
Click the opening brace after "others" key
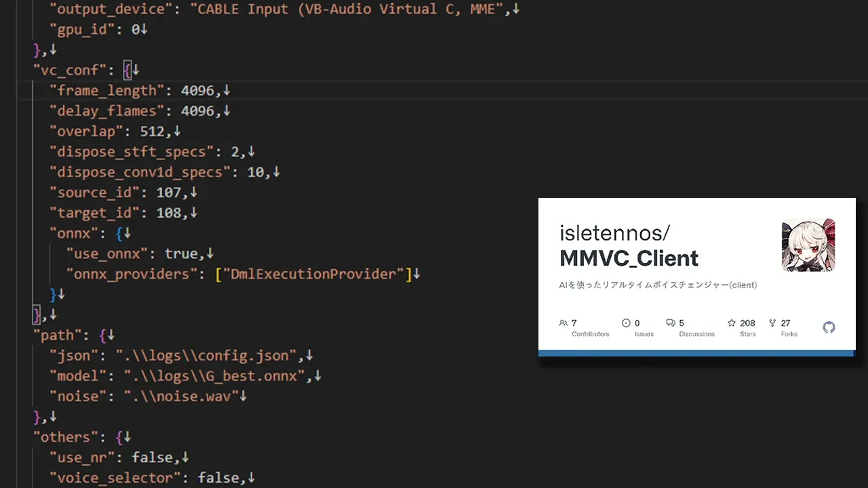tap(119, 437)
